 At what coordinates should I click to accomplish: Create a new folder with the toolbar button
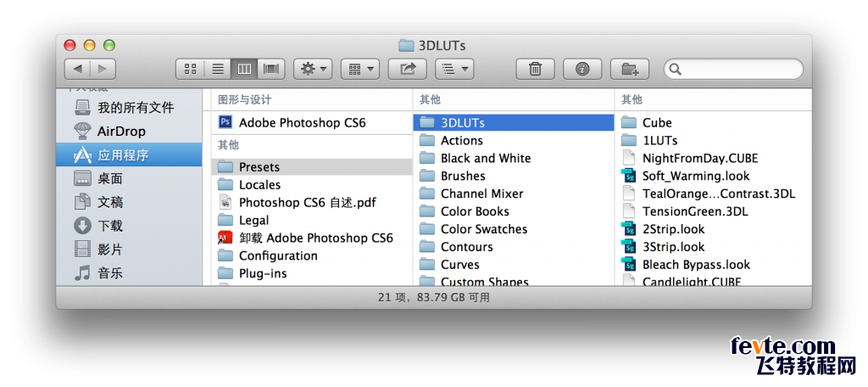point(630,69)
